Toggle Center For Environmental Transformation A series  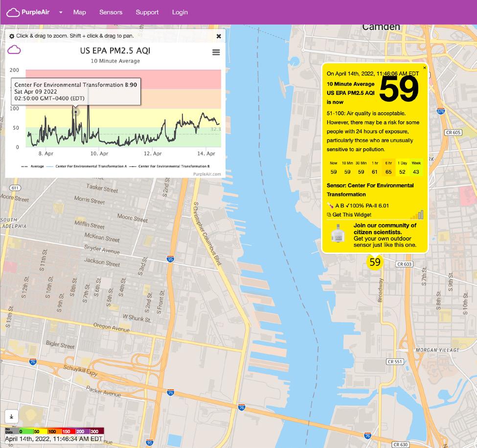(87, 166)
